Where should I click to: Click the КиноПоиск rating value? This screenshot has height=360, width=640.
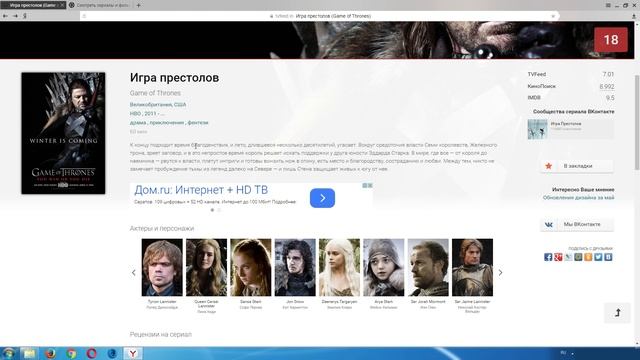pos(607,87)
